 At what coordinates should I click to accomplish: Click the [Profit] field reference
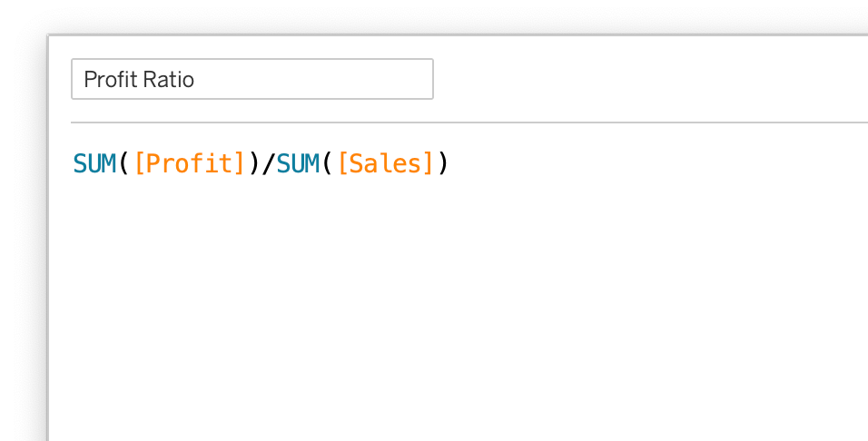click(189, 164)
